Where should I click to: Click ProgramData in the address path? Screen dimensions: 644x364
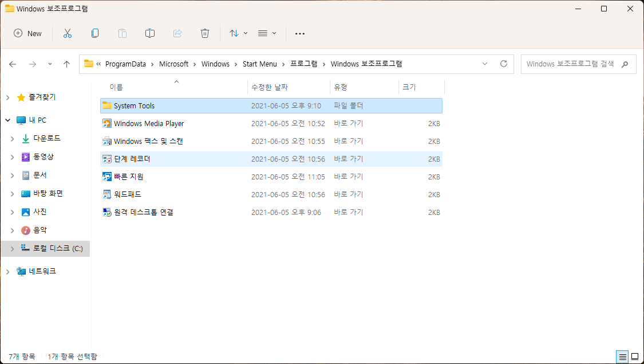(x=126, y=64)
